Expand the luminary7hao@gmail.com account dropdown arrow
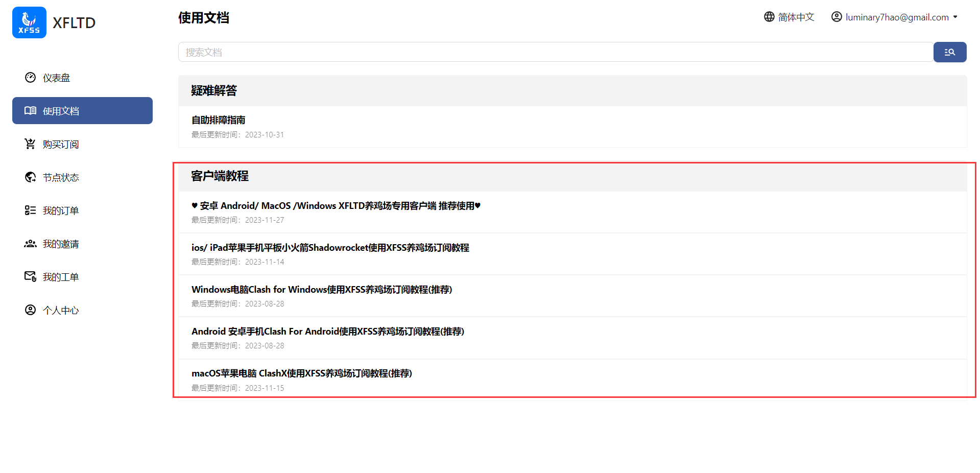 (955, 17)
